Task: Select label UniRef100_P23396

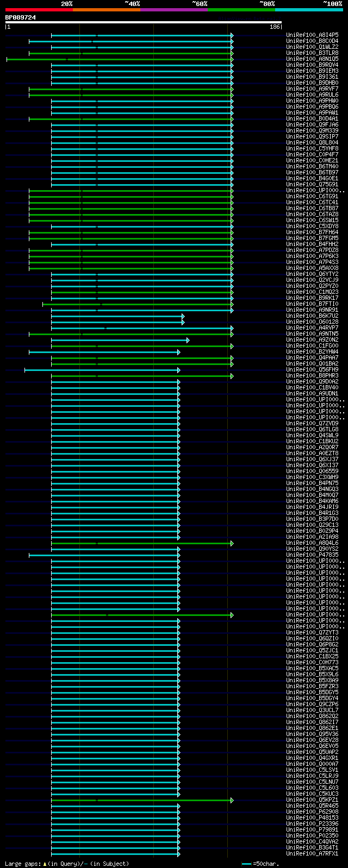Action: tap(312, 823)
